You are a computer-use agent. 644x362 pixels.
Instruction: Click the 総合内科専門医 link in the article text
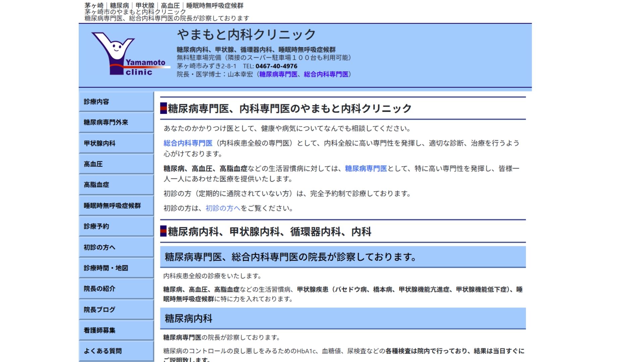[x=188, y=143]
